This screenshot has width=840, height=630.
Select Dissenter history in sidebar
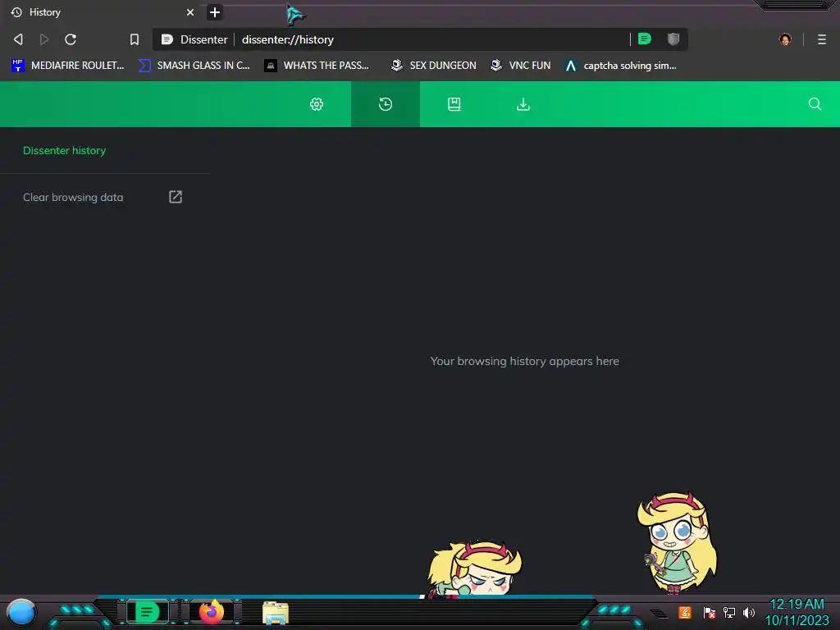click(64, 151)
